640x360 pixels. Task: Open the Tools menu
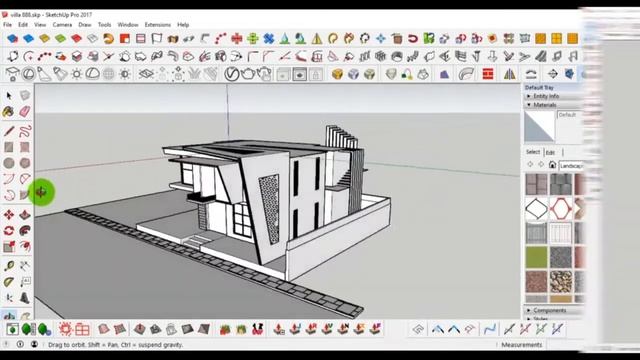(104, 25)
